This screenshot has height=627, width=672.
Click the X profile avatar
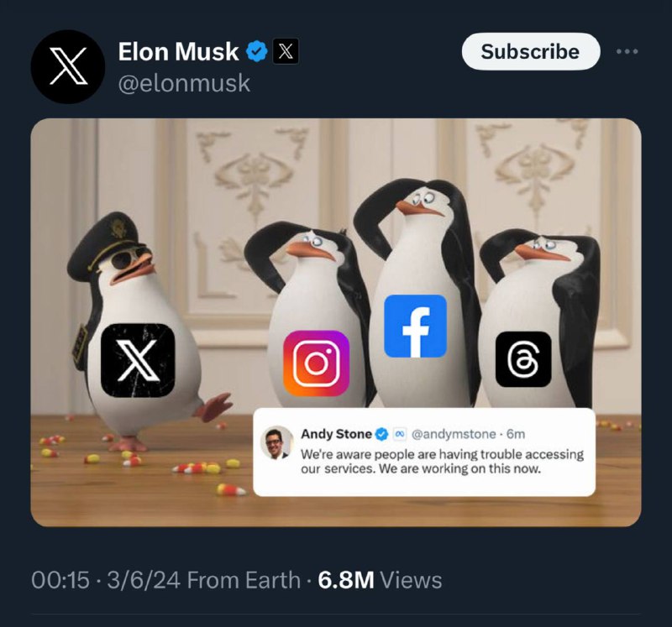pos(67,67)
